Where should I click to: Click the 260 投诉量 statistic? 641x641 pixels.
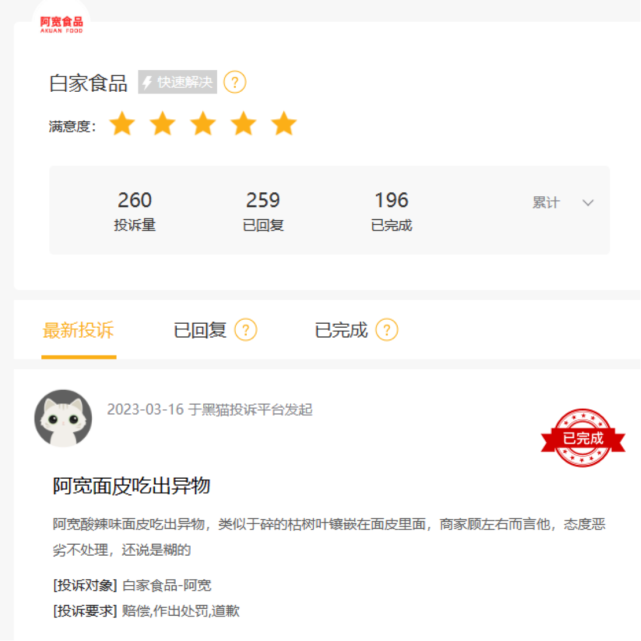tap(135, 211)
